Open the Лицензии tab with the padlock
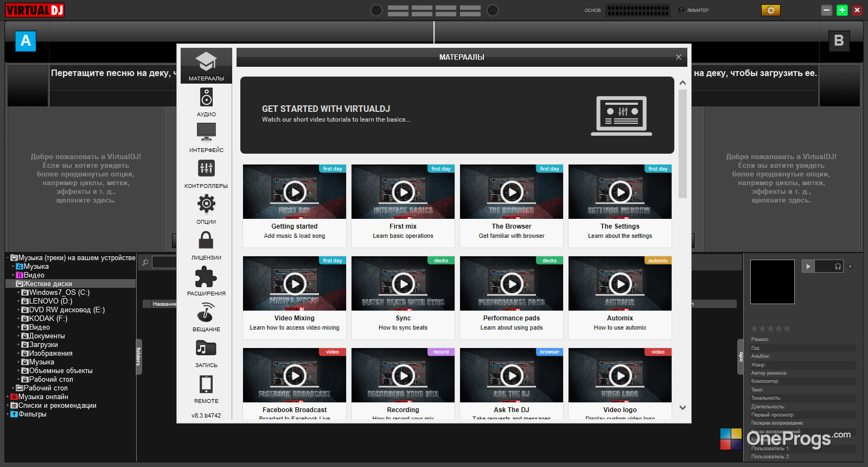 tap(206, 245)
